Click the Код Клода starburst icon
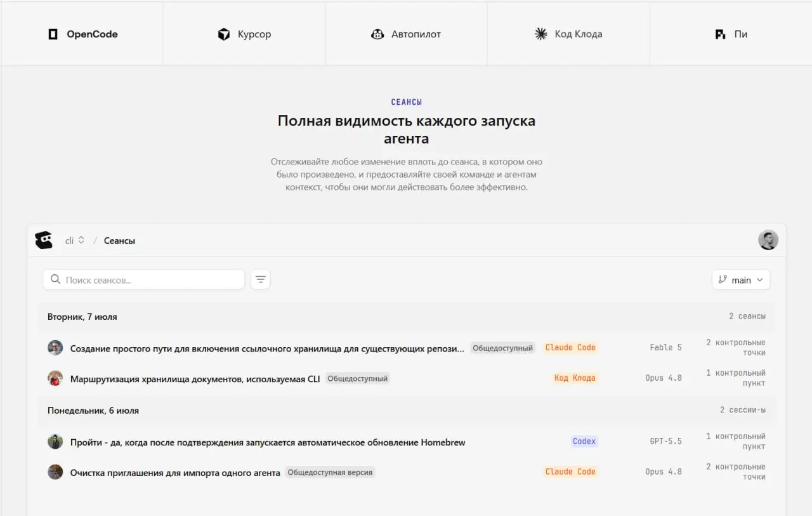 click(x=541, y=34)
